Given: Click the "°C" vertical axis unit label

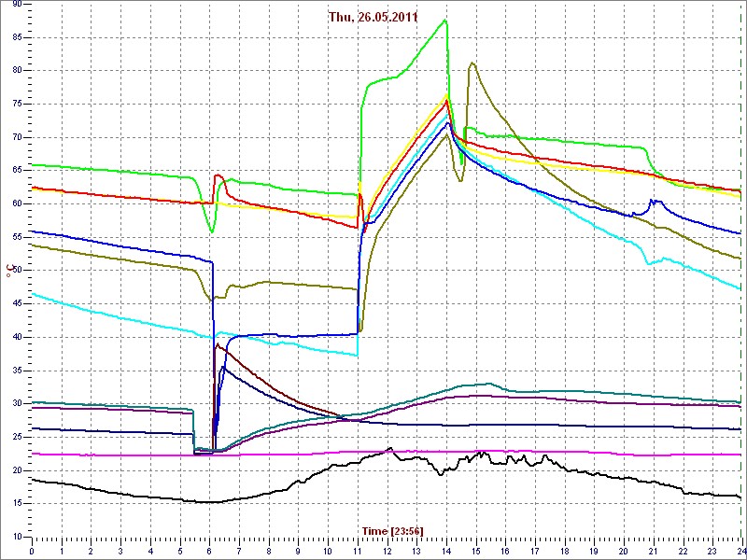Looking at the screenshot, I should [8, 272].
